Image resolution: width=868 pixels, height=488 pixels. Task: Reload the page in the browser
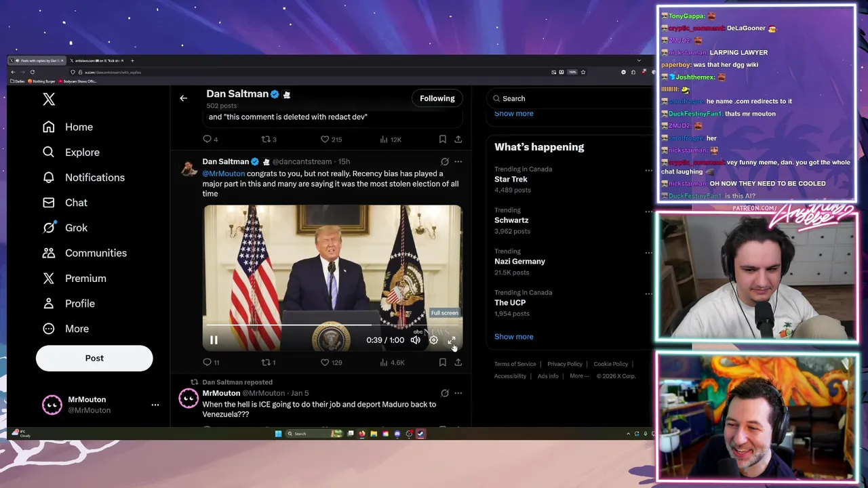pyautogui.click(x=32, y=72)
